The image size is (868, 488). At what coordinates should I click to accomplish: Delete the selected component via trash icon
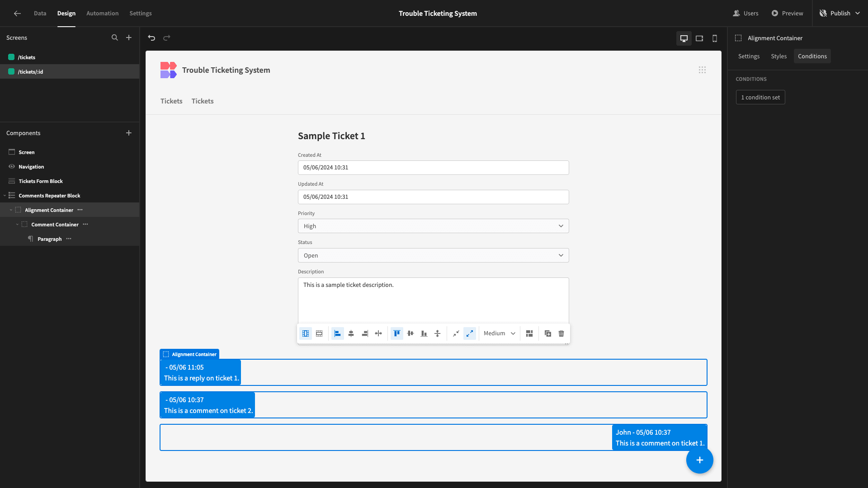[x=561, y=333]
